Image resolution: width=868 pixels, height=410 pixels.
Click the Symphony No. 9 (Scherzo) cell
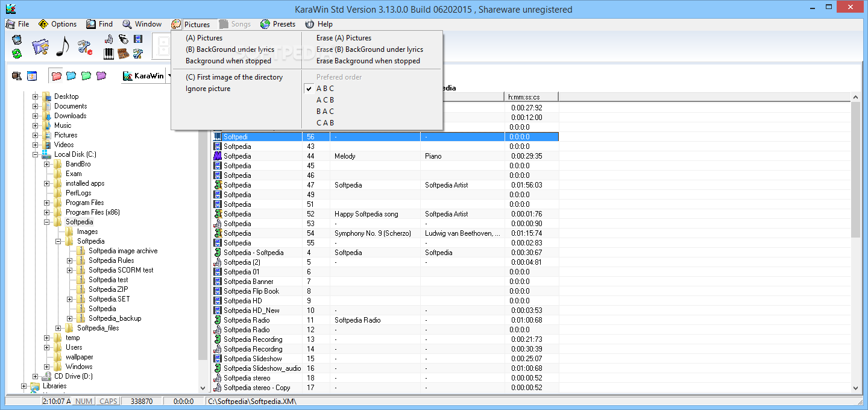click(373, 233)
